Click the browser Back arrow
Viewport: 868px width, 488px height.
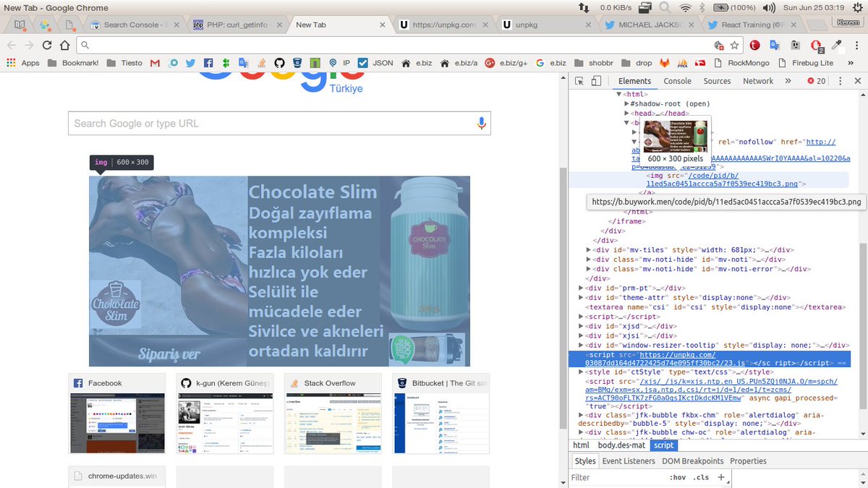point(12,45)
